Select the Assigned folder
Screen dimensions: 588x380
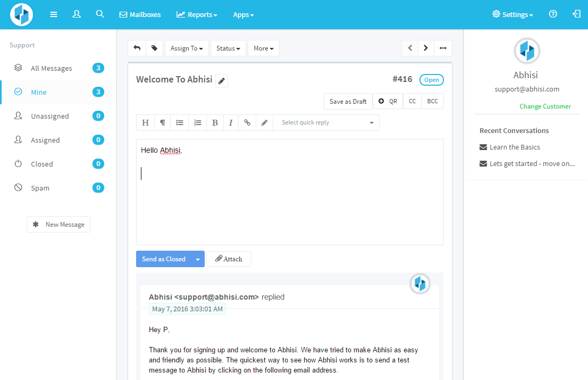click(x=58, y=140)
